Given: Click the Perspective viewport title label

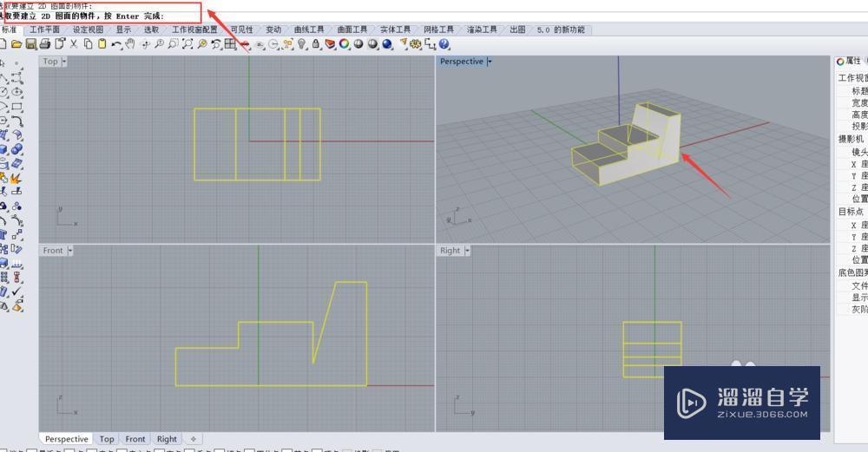Looking at the screenshot, I should 462,62.
